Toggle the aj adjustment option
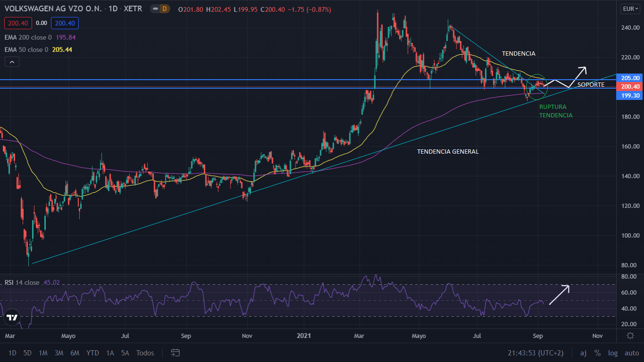The height and width of the screenshot is (362, 644). 583,353
